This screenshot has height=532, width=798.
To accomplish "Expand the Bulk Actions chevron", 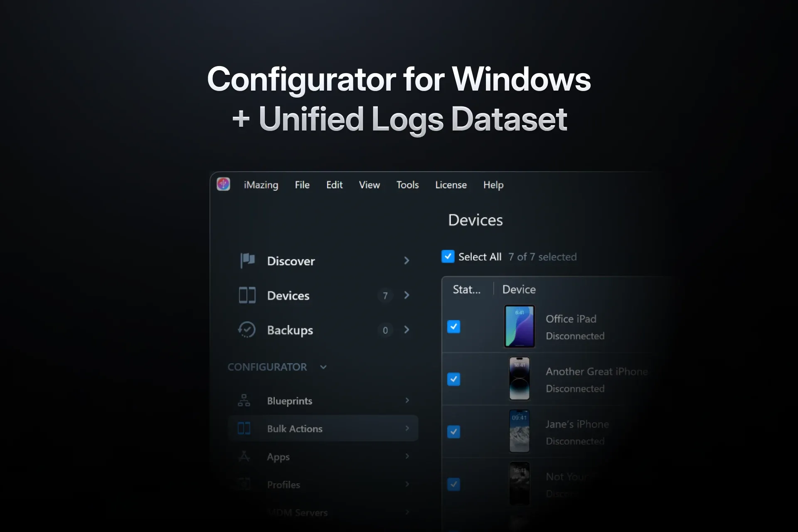I will pos(407,428).
